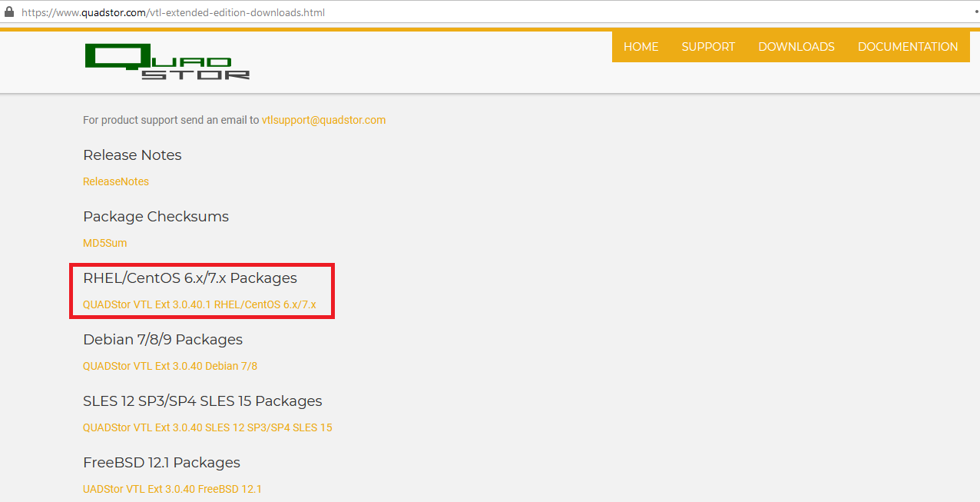Image resolution: width=980 pixels, height=502 pixels.
Task: Click the Package Checksums heading
Action: click(156, 217)
